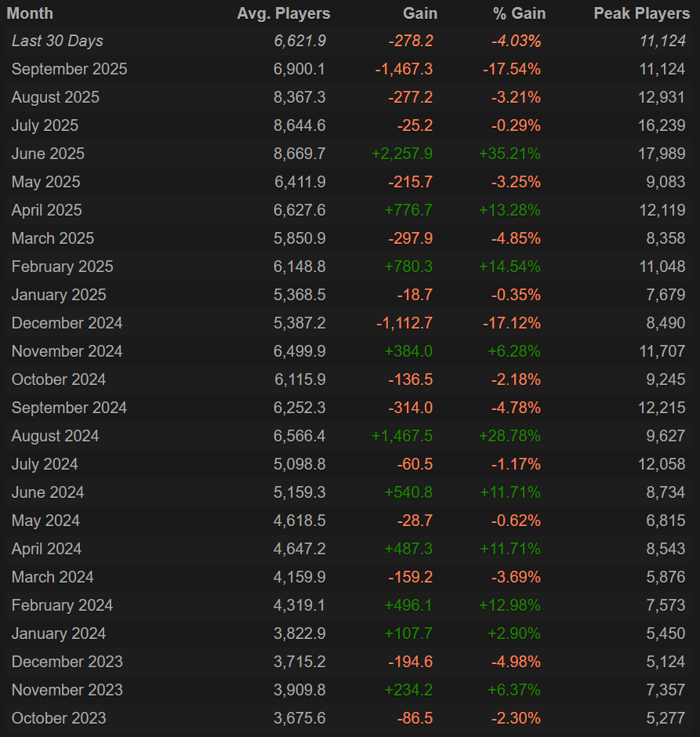700x737 pixels.
Task: Select the September 2024 month label
Action: tap(69, 408)
